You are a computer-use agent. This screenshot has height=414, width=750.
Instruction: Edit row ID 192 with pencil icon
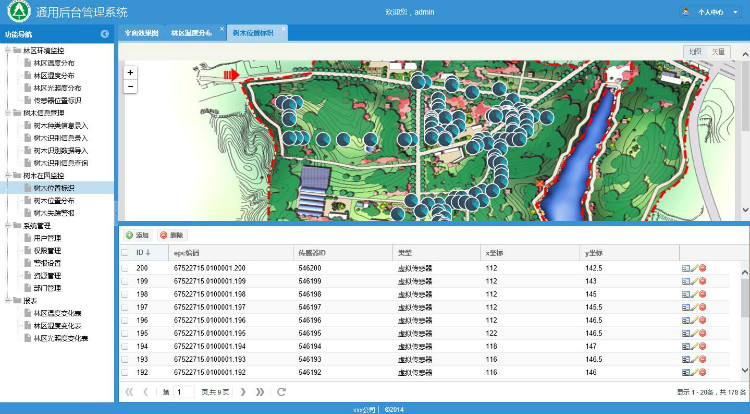pyautogui.click(x=694, y=372)
